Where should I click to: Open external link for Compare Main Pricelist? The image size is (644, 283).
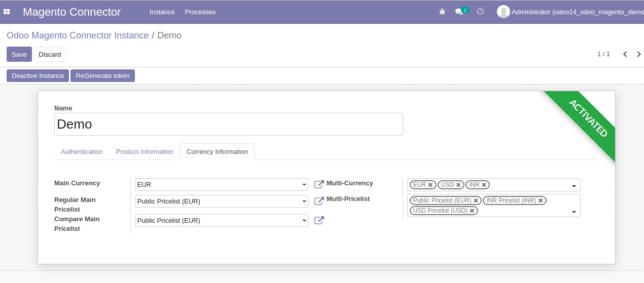point(319,220)
